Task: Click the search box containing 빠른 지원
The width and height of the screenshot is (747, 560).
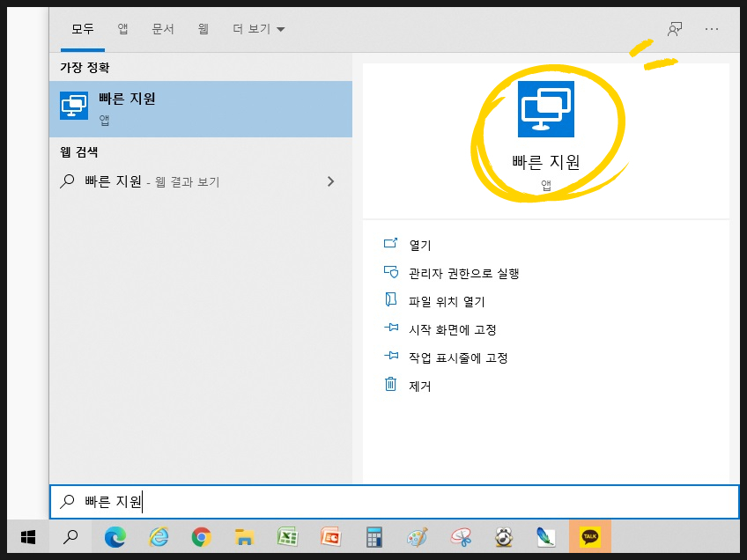Action: click(395, 501)
